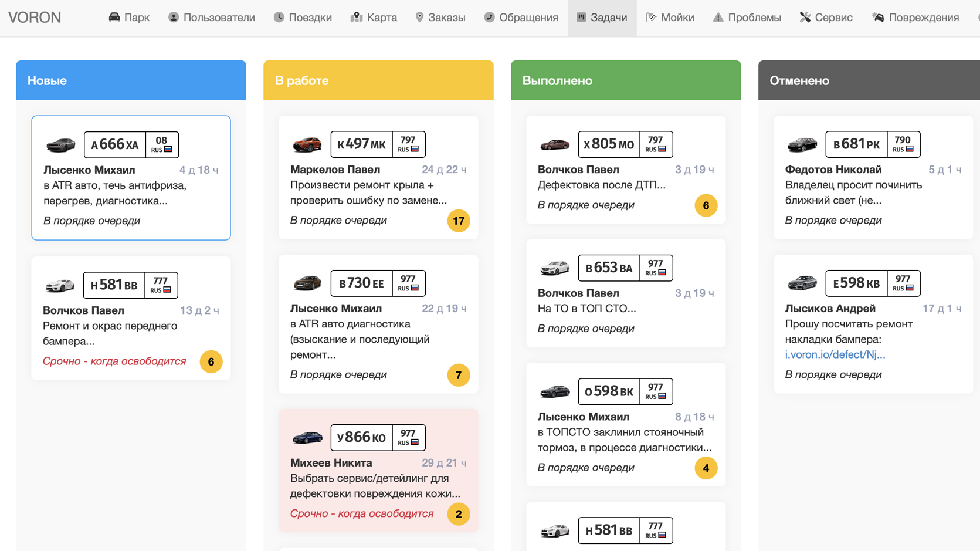
Task: Select the black car image beside В681РК
Action: (x=802, y=144)
